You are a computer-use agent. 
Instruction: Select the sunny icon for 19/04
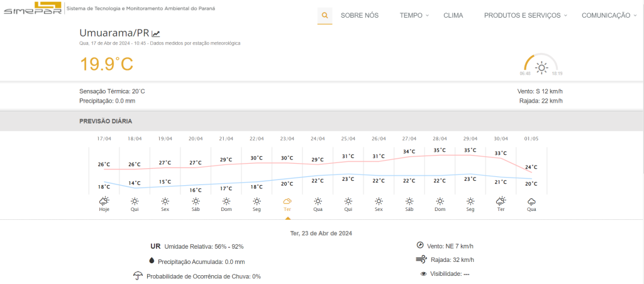coord(165,201)
